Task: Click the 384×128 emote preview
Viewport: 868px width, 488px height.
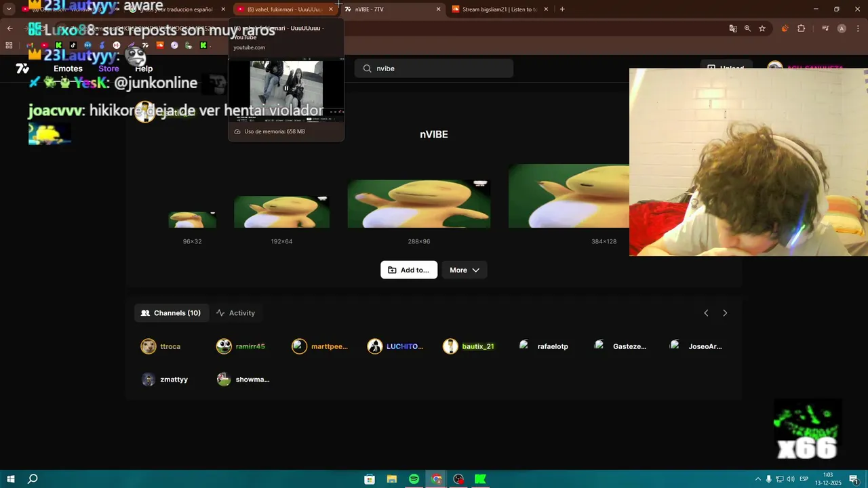Action: point(569,196)
